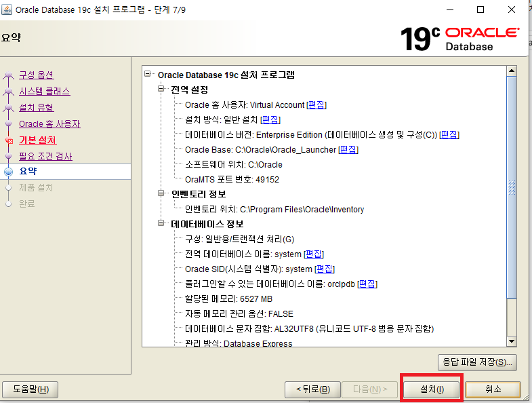Select the 데이터베이스 문자 집합 AL32UTF8 row
The width and height of the screenshot is (532, 403).
pyautogui.click(x=309, y=328)
